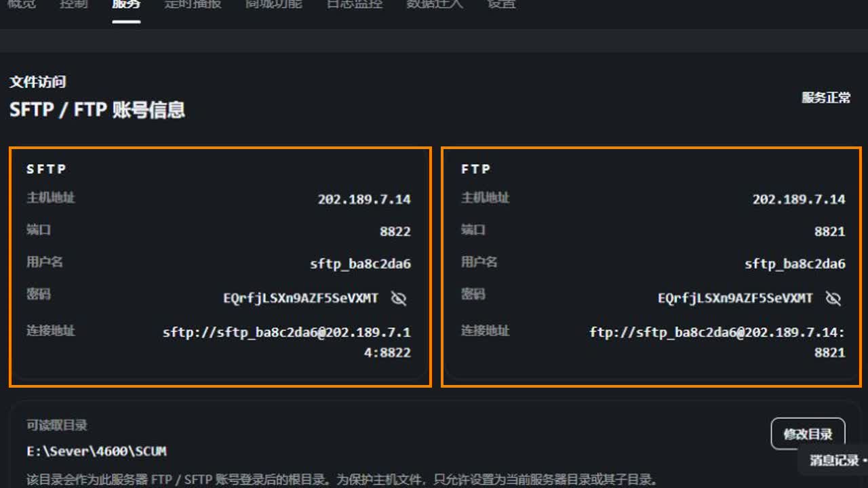Reveal the SFTP password with the eye icon
This screenshot has height=488, width=868.
pyautogui.click(x=399, y=298)
